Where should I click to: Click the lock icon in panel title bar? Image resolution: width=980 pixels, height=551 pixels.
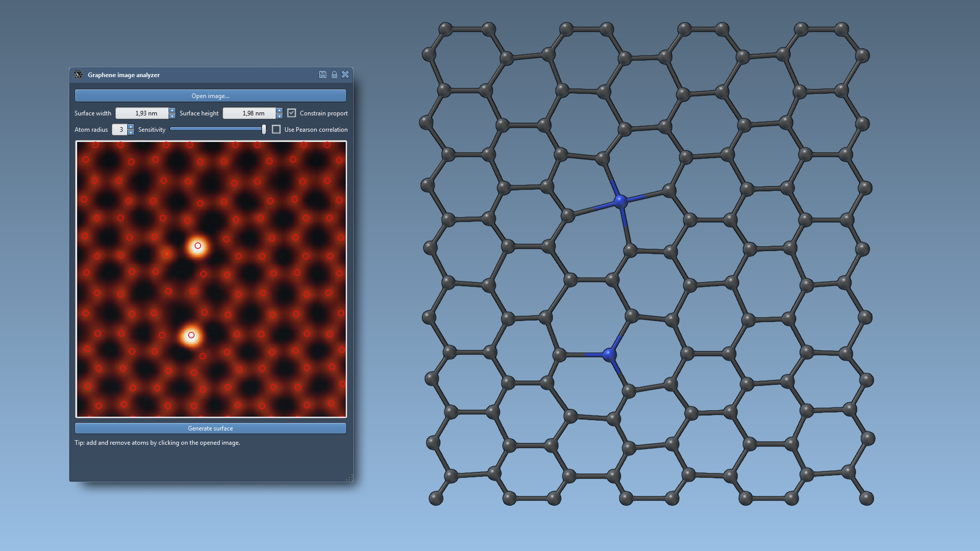(334, 75)
